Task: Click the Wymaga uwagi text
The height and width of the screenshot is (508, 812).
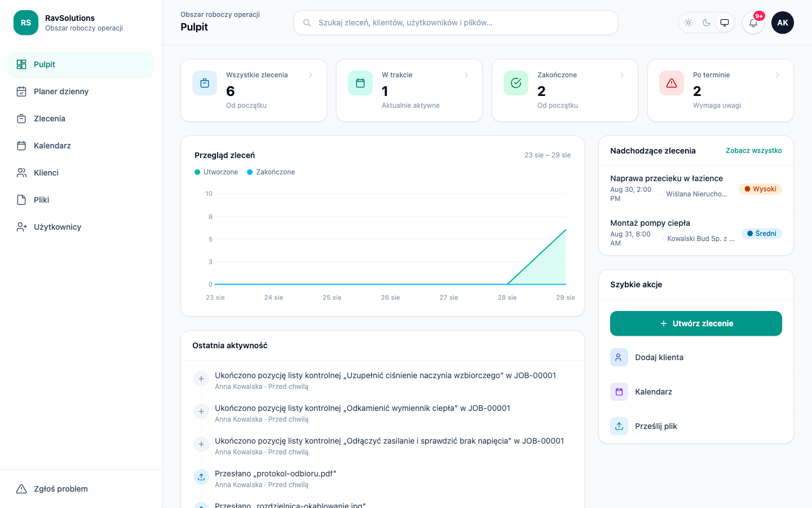Action: pos(717,106)
